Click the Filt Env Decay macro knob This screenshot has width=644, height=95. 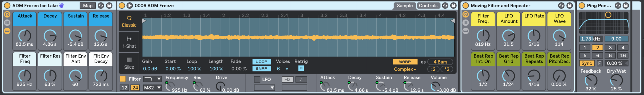tap(101, 76)
